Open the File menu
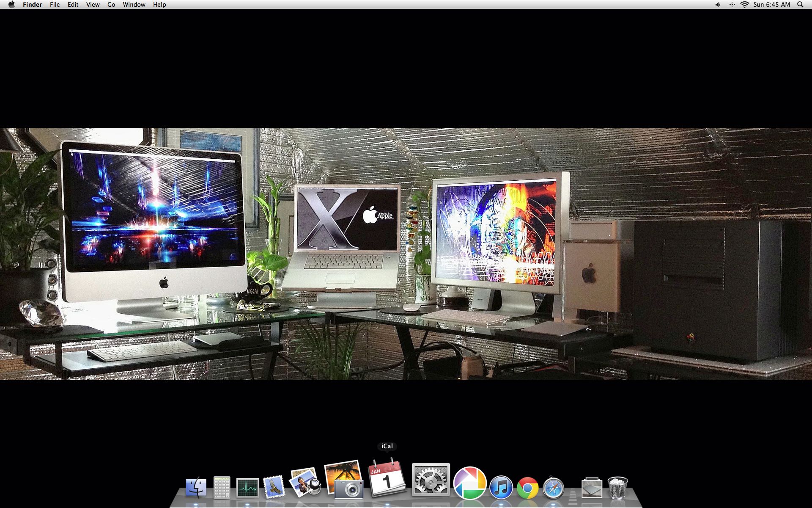 (x=55, y=4)
